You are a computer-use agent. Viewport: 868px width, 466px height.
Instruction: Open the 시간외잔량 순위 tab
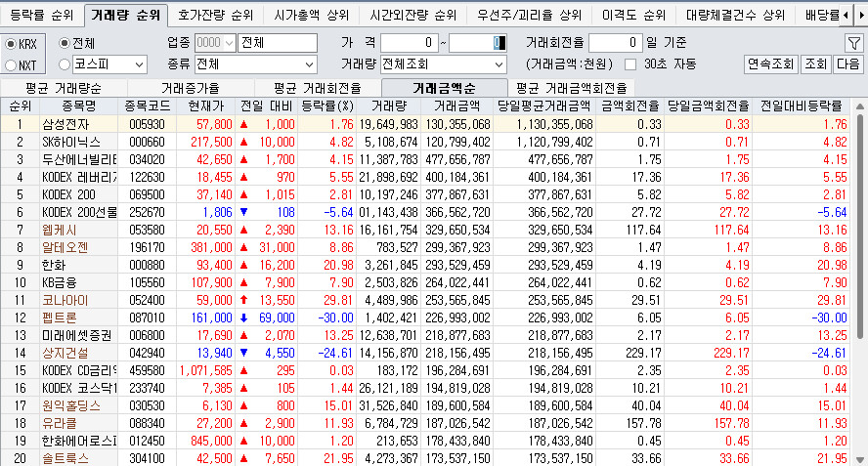point(412,16)
